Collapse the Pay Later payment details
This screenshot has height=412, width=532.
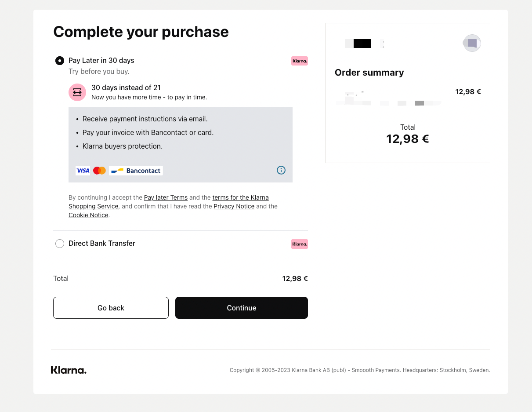pyautogui.click(x=101, y=60)
